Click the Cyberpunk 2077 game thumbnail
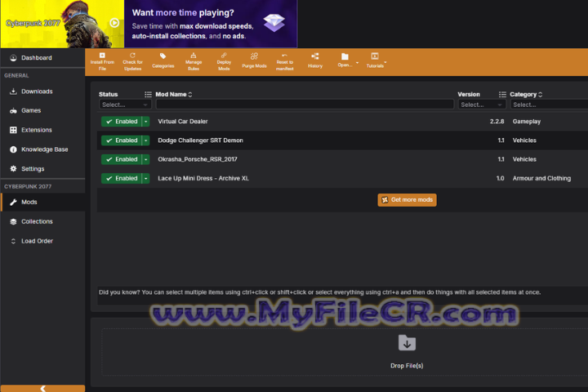Image resolution: width=588 pixels, height=392 pixels. (x=62, y=24)
